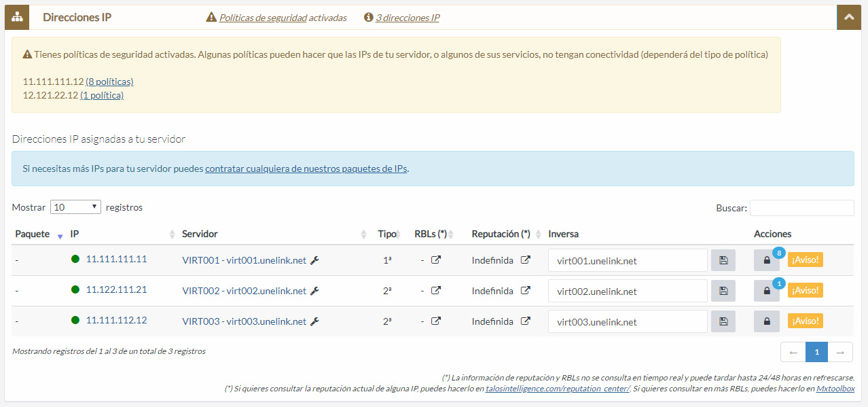Click the save icon for virt003 reverse DNS
This screenshot has height=407, width=868.
[723, 321]
